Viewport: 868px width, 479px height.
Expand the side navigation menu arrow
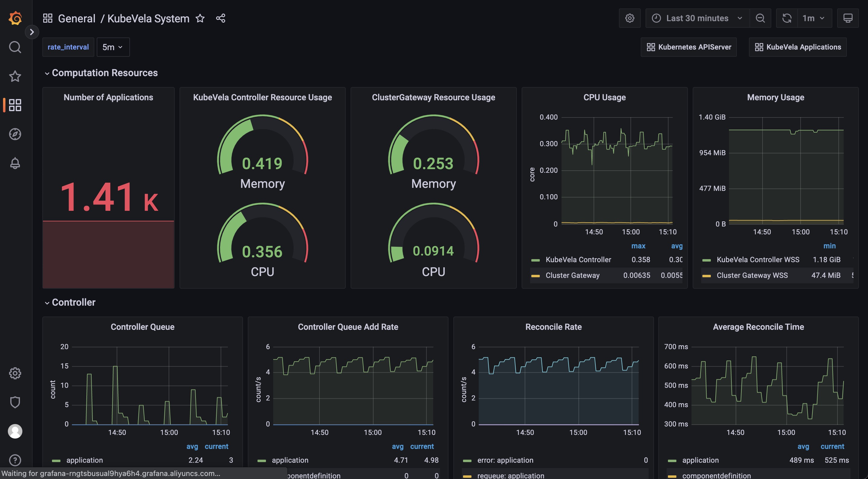pos(32,32)
